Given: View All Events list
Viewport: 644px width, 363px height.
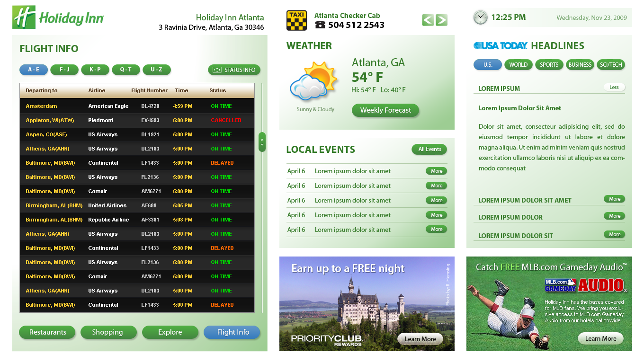Looking at the screenshot, I should click(429, 149).
